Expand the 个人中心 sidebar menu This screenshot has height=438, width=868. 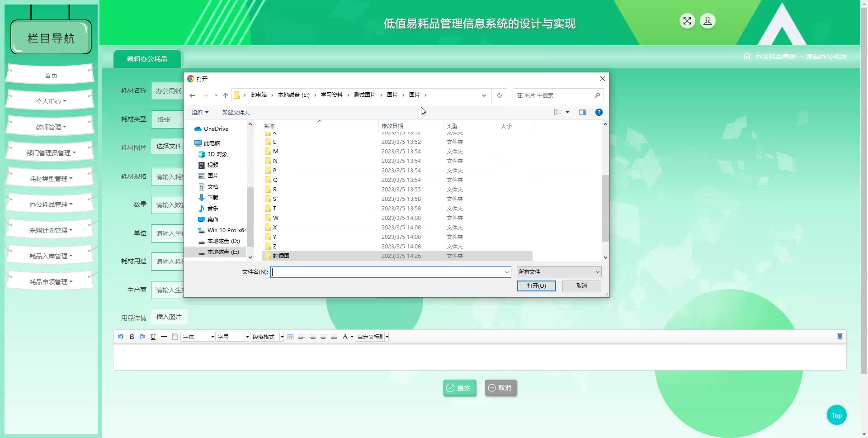click(51, 101)
